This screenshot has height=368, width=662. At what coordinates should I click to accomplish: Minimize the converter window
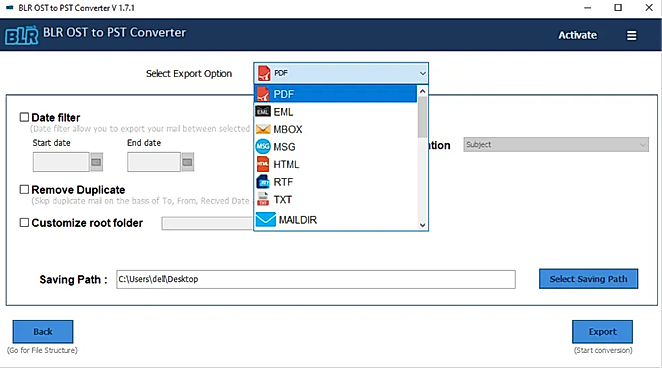(x=587, y=8)
